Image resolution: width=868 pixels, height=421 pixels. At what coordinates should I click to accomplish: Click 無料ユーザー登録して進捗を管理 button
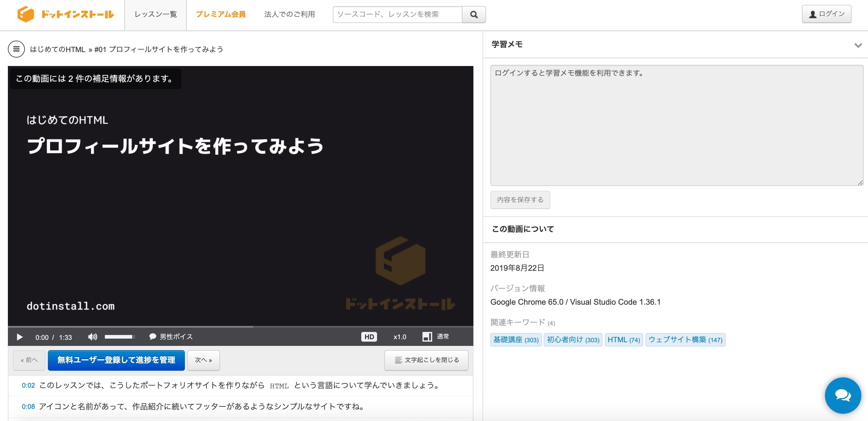(x=116, y=360)
